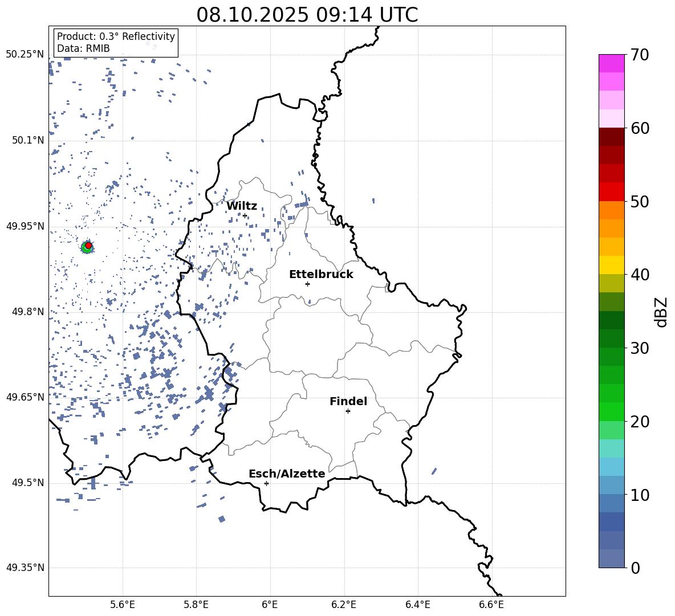The width and height of the screenshot is (675, 616).
Task: Click the 70 colorbar tick value
Action: click(x=640, y=55)
